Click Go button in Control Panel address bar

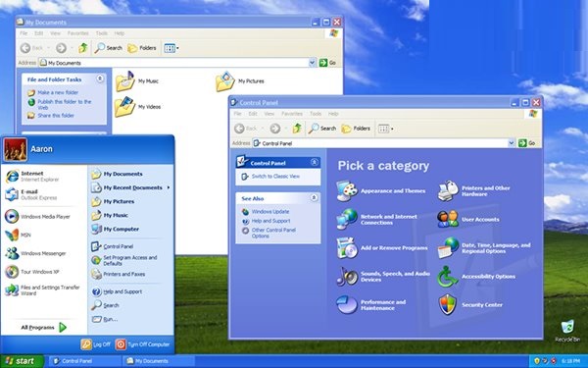[526, 142]
